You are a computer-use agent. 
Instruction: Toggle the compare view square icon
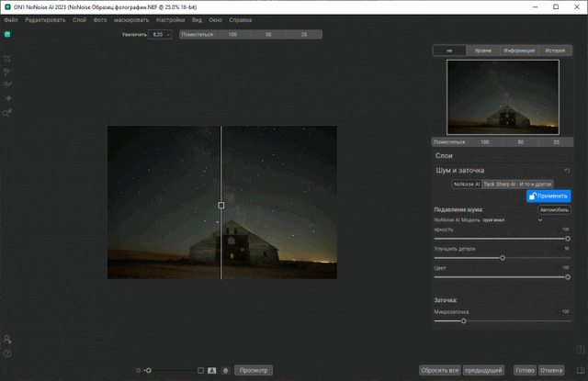(200, 370)
